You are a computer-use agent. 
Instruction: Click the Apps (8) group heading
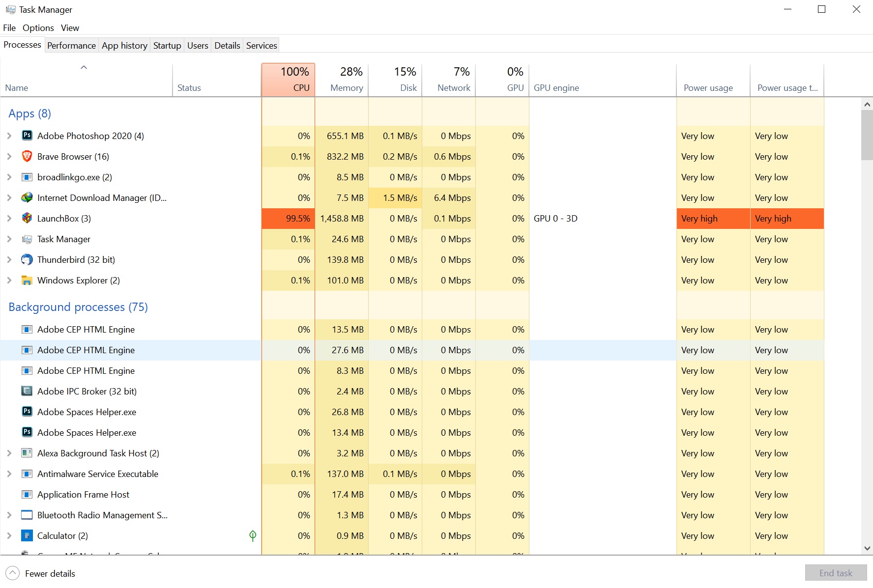pyautogui.click(x=29, y=113)
